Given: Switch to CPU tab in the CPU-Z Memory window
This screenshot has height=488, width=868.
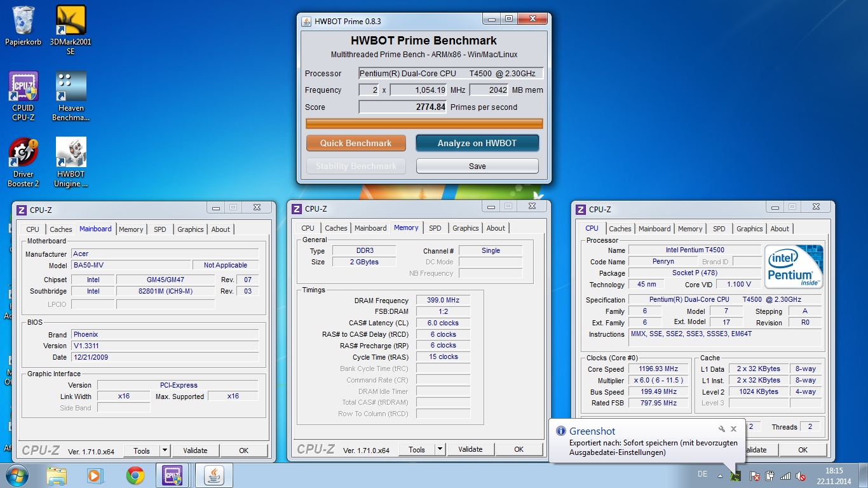Looking at the screenshot, I should (x=308, y=228).
